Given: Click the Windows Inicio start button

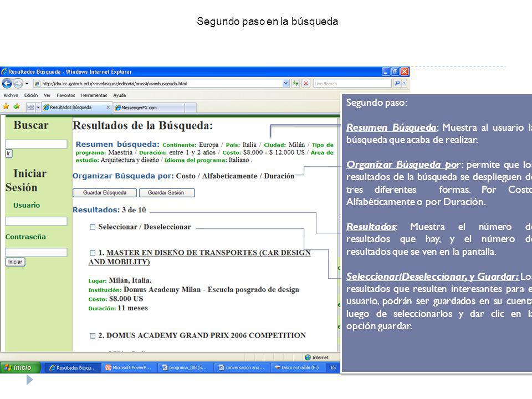Looking at the screenshot, I should (x=21, y=367).
